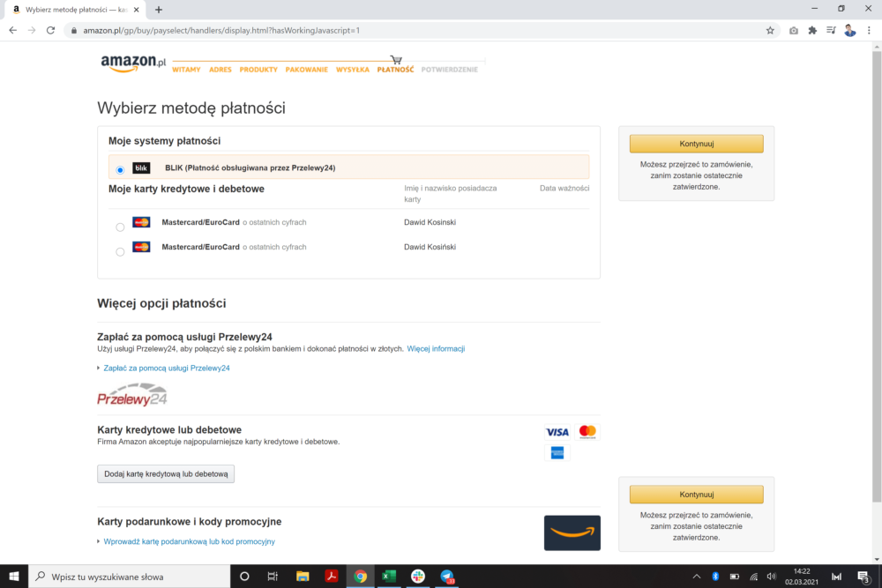Click the Mastercard/EuroCard label for Dawid Kosinski

[x=201, y=222]
